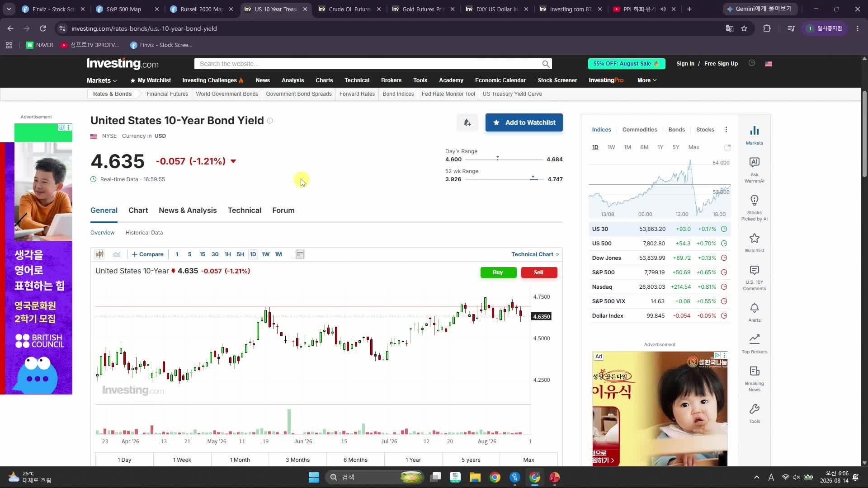
Task: Open Markets sidebar panel icon
Action: [754, 135]
